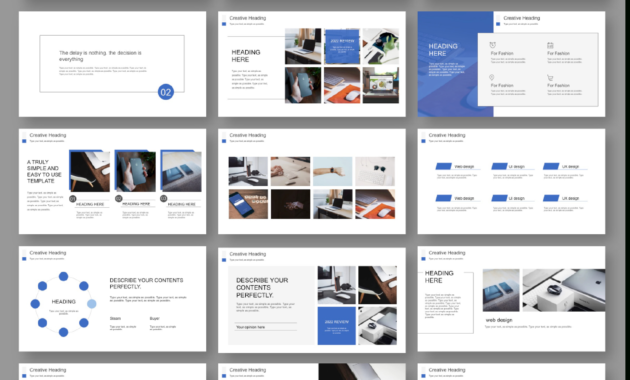Viewport: 630px width, 380px height.
Task: Select the Web design, UI design, UX design slide
Action: pyautogui.click(x=511, y=182)
